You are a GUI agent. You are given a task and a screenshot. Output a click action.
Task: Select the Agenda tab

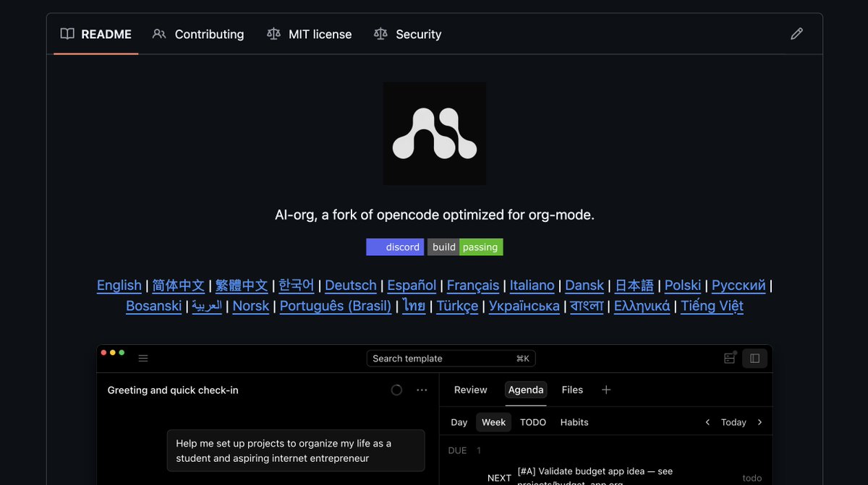[x=526, y=390]
